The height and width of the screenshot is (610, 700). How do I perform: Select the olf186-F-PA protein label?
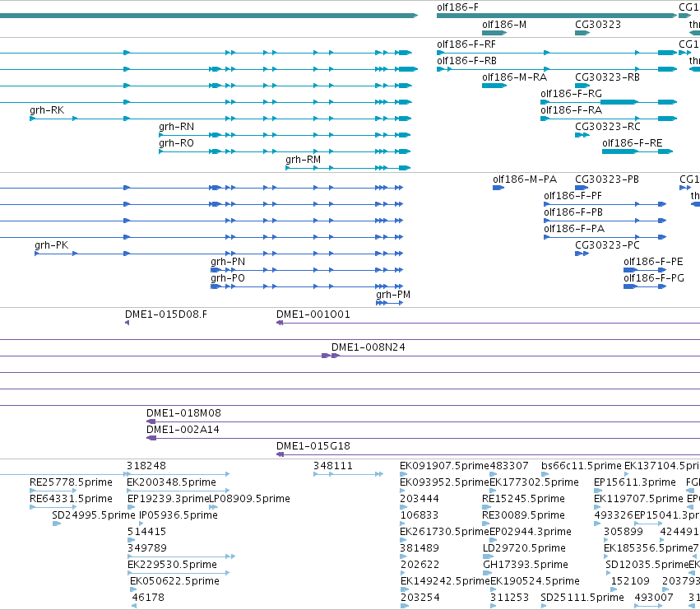(x=573, y=229)
